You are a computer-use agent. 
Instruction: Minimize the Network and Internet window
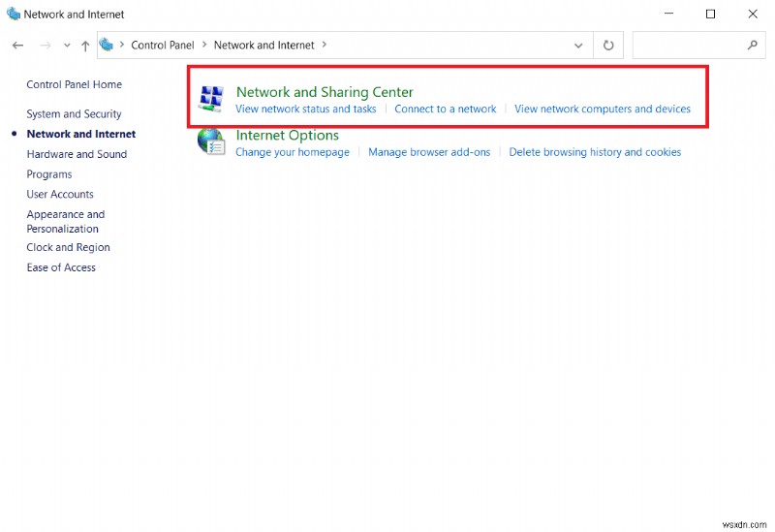[x=668, y=14]
